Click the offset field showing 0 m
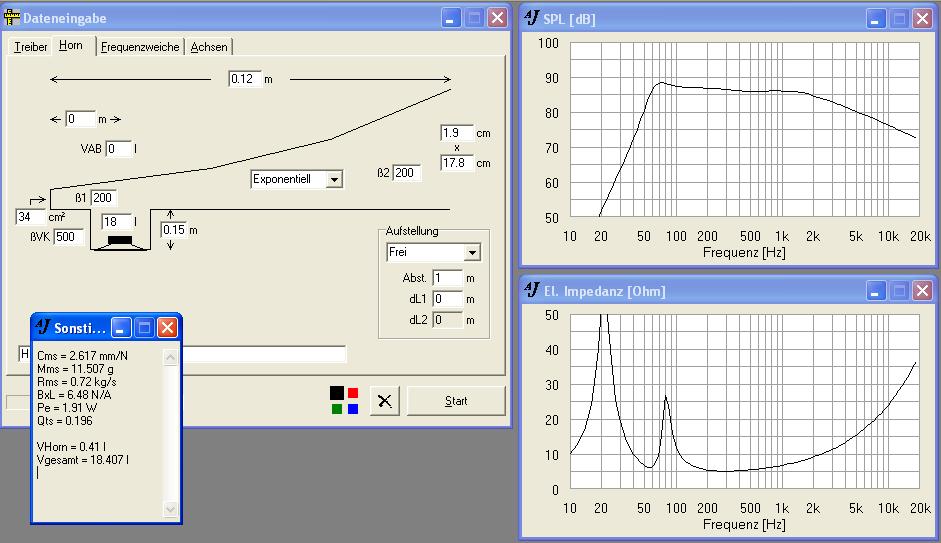Viewport: 941px width, 543px height. (80, 119)
